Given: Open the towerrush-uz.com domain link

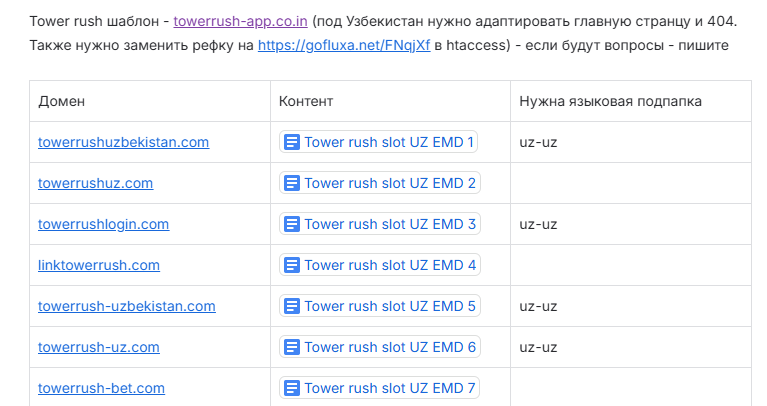Looking at the screenshot, I should pyautogui.click(x=99, y=347).
